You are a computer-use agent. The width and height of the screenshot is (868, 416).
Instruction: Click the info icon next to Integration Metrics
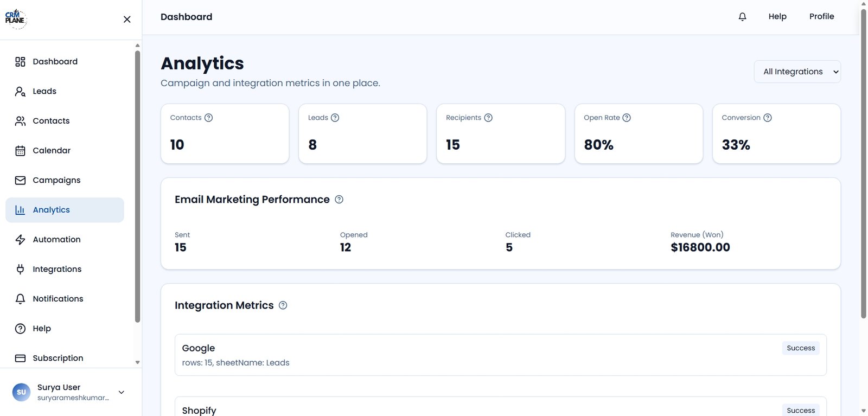[283, 305]
